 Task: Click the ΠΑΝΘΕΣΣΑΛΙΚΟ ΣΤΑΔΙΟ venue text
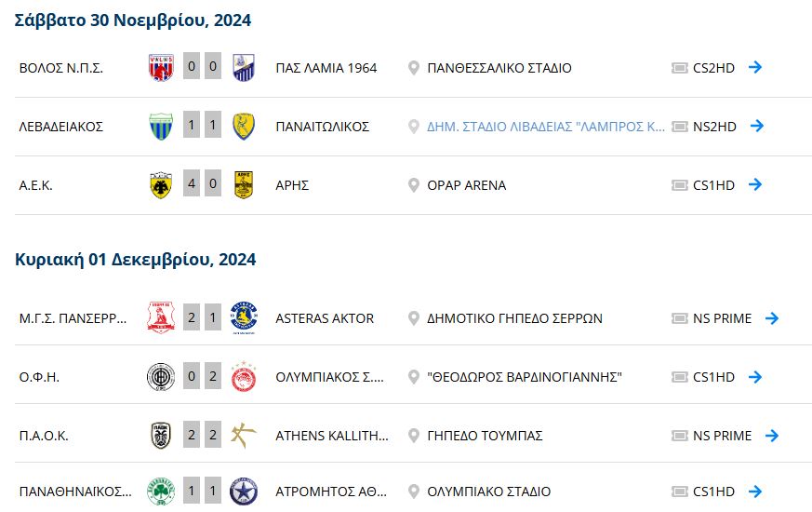pos(499,68)
